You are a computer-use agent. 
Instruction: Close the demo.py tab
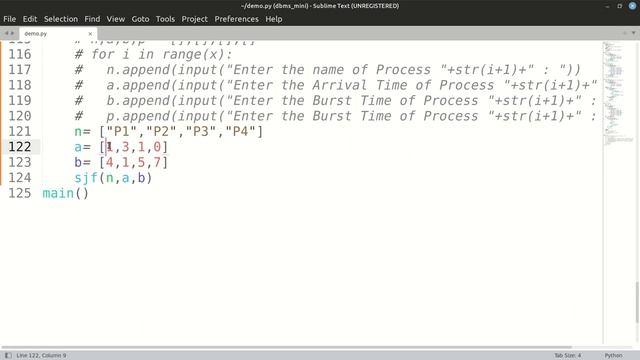click(x=90, y=34)
